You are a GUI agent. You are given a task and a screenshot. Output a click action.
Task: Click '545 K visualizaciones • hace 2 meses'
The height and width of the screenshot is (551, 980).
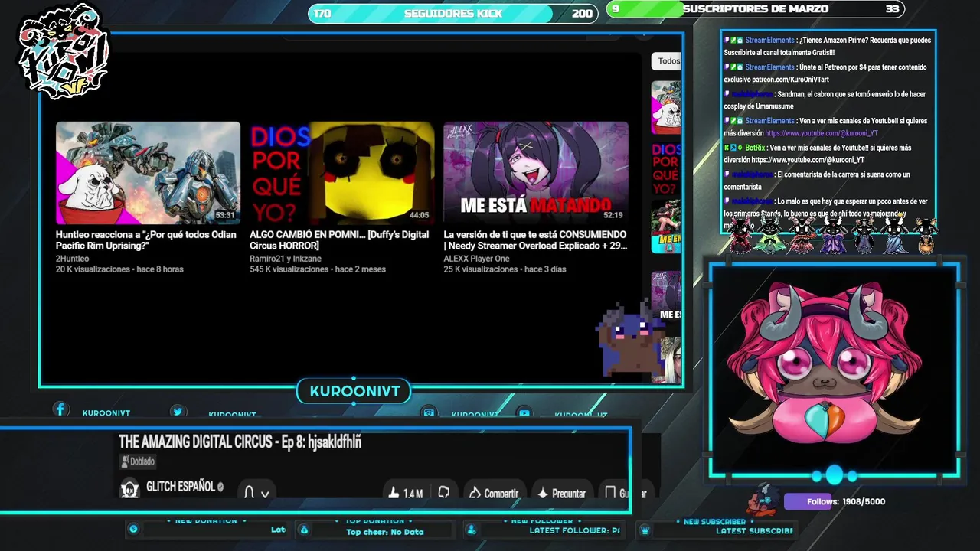tap(318, 269)
